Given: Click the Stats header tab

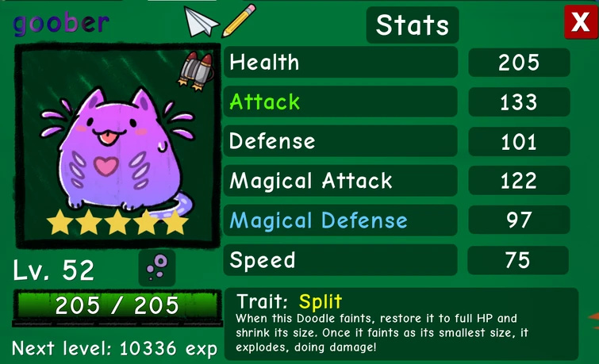Looking at the screenshot, I should pyautogui.click(x=413, y=25).
